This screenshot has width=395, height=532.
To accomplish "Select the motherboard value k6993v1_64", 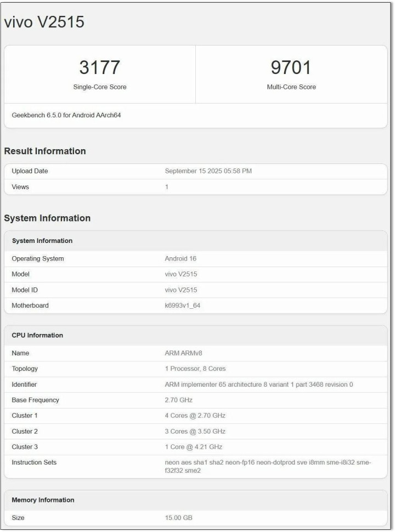I will [184, 305].
